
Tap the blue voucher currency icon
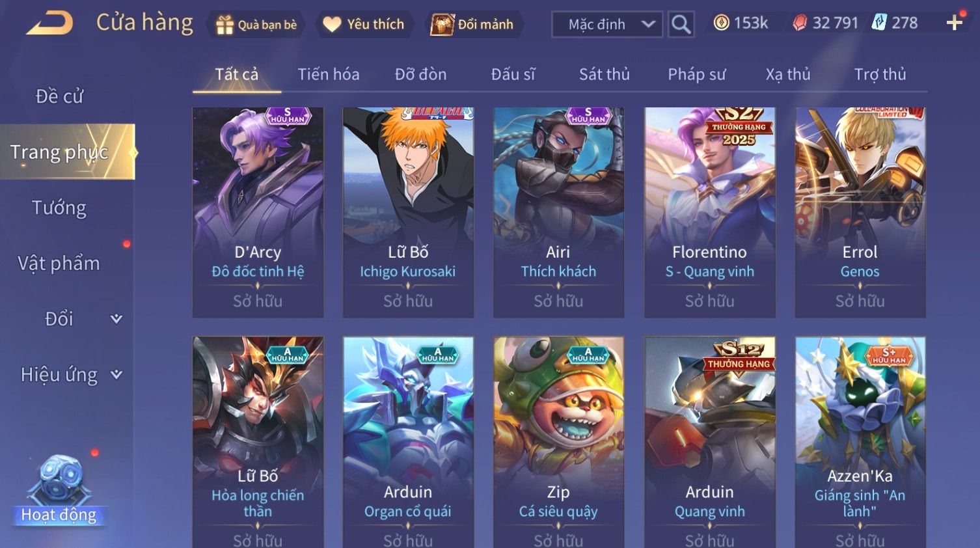tap(879, 23)
